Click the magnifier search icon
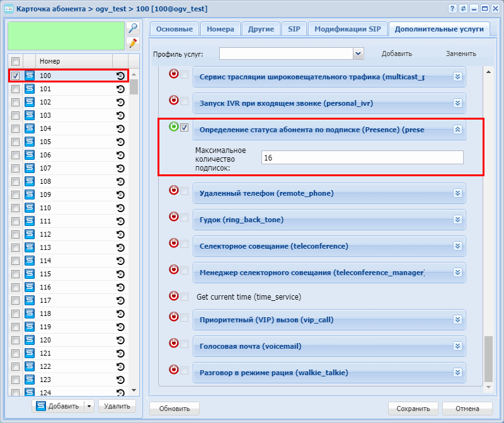The image size is (504, 423). point(132,28)
